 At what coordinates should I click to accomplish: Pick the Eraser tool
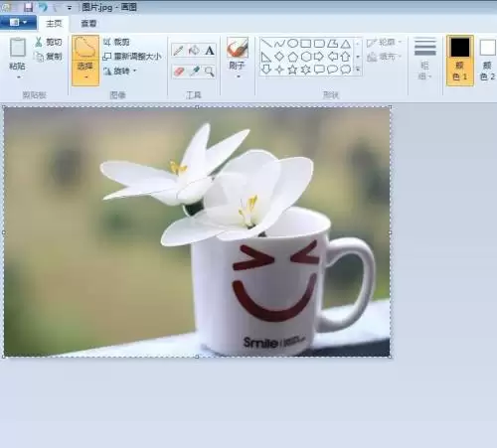click(x=178, y=72)
